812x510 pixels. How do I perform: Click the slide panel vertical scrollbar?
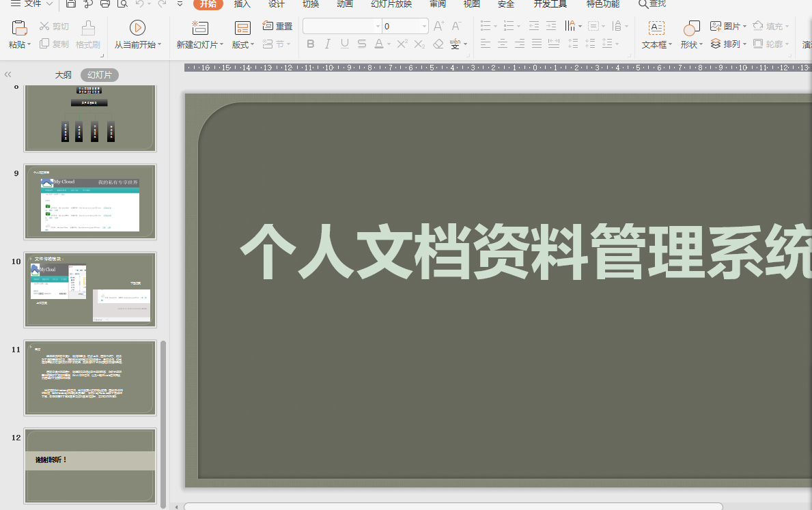(164, 425)
